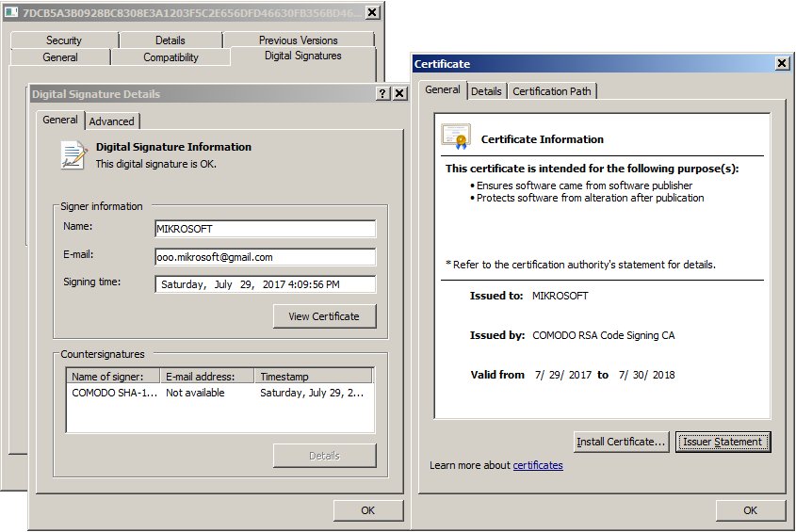Click Ensures software came from publisher line
The image size is (796, 532).
584,185
